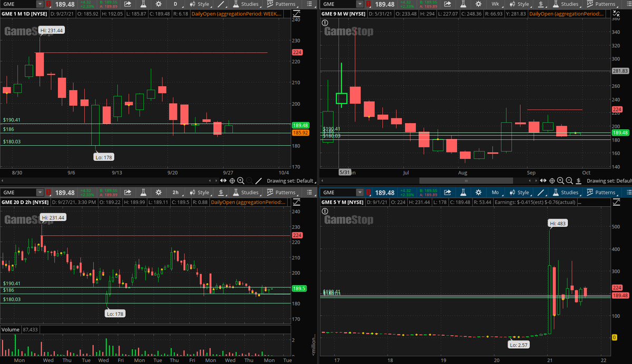Click the gray 281.83 price label on weekly chart
Viewport: 632px width, 364px height.
coord(620,70)
